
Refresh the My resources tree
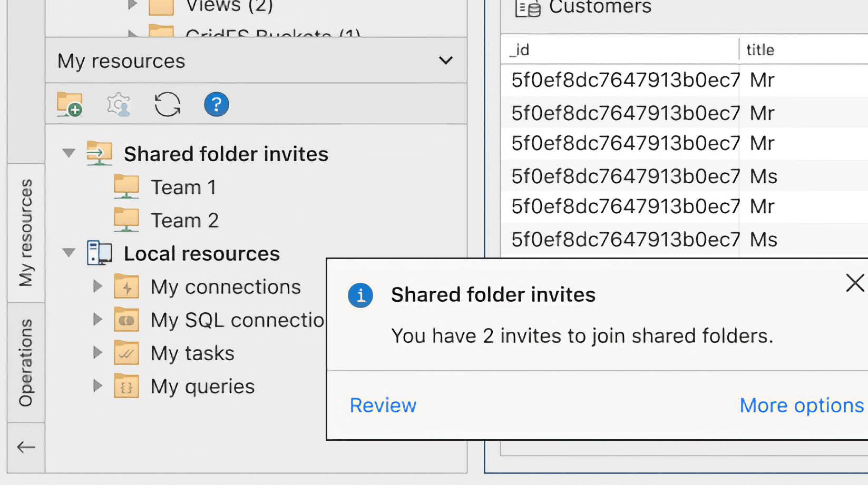point(167,104)
